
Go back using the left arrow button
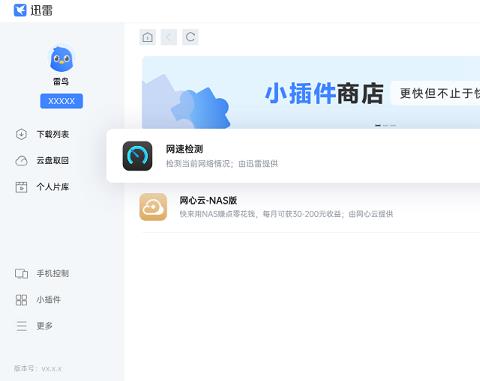(169, 37)
